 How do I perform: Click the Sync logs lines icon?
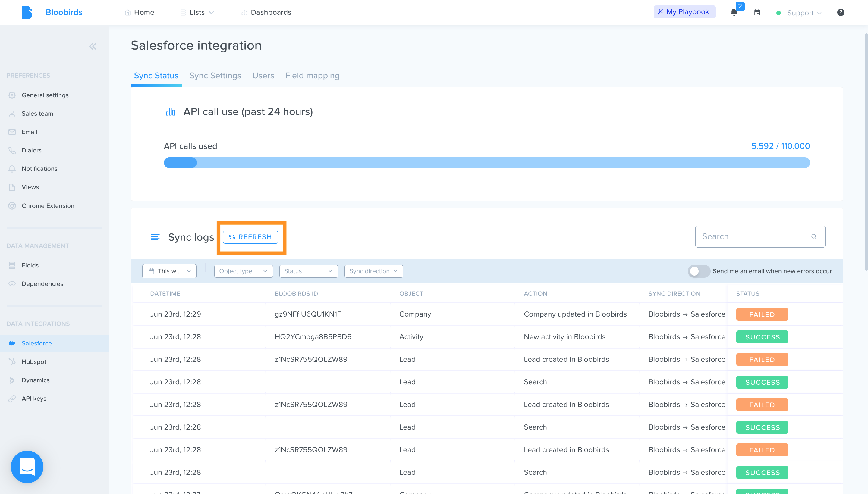click(x=155, y=237)
